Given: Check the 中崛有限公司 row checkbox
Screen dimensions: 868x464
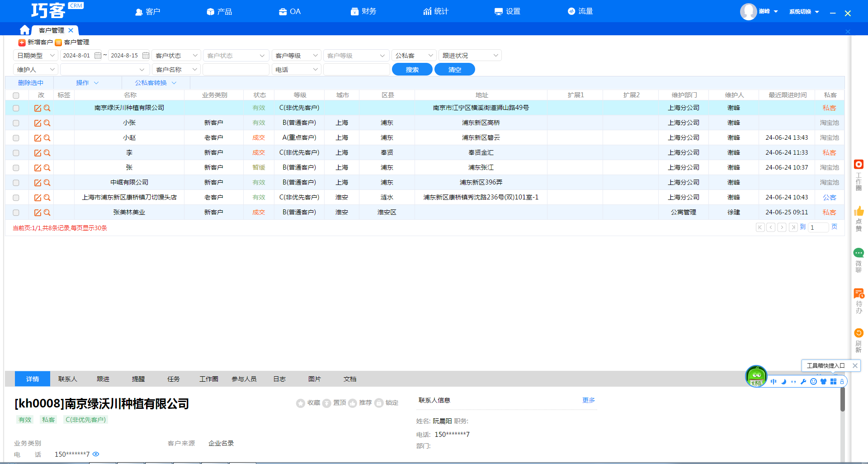Looking at the screenshot, I should 16,183.
